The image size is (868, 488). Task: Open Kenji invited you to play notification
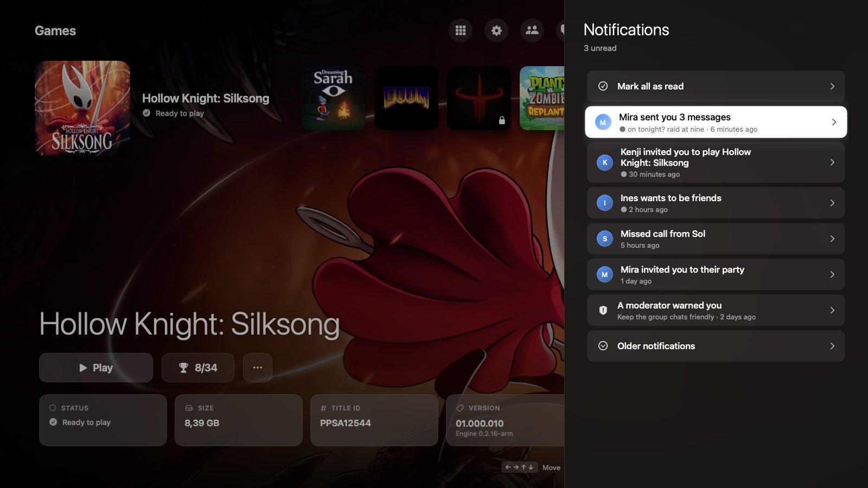pyautogui.click(x=716, y=162)
